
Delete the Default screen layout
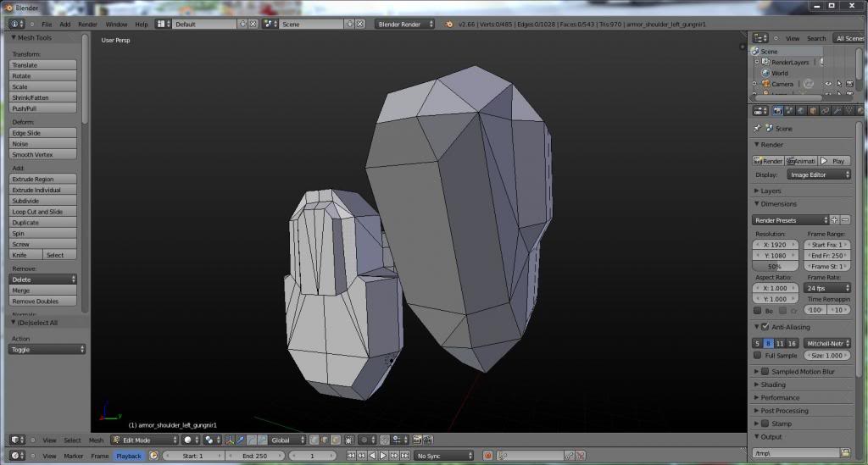pos(253,24)
